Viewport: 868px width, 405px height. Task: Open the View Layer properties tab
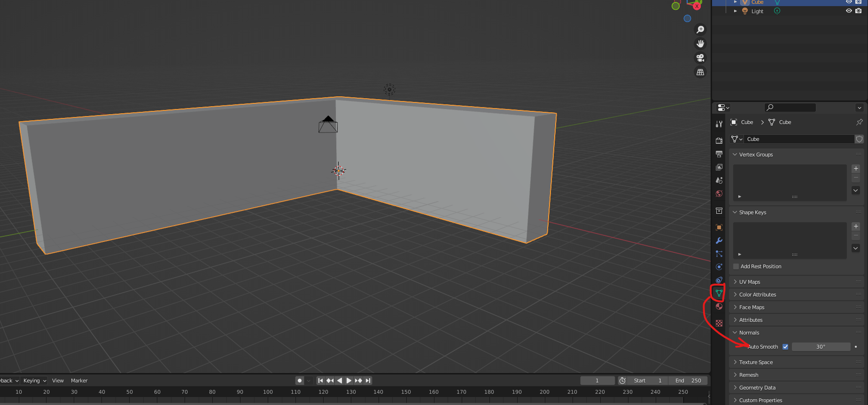click(719, 167)
